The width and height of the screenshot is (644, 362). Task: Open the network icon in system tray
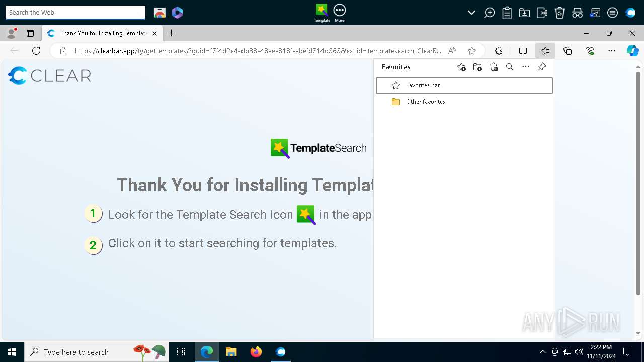coord(567,352)
